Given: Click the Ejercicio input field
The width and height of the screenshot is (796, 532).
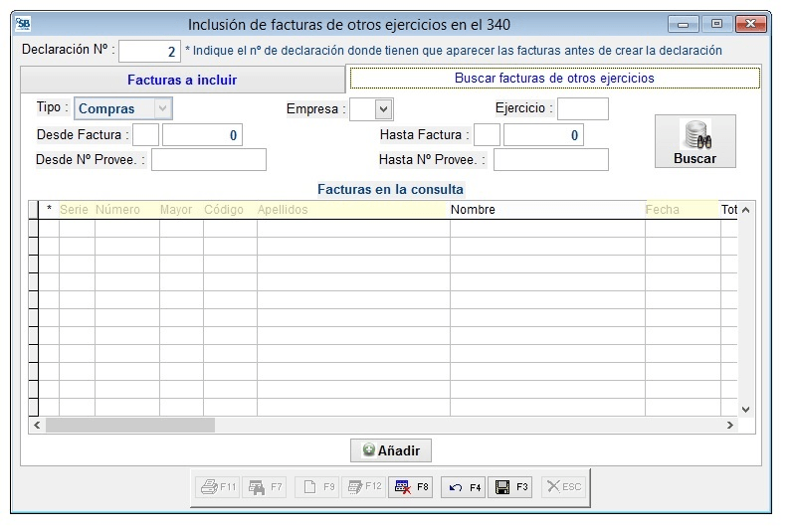Looking at the screenshot, I should 583,108.
